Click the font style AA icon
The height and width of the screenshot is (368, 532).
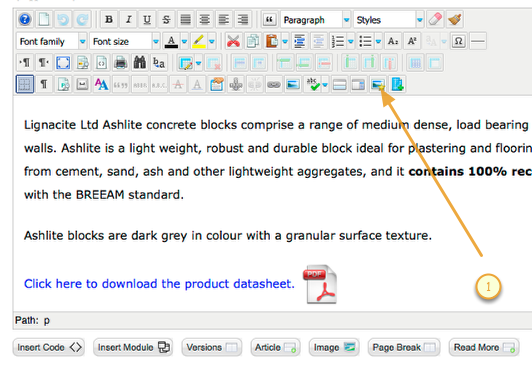pyautogui.click(x=101, y=84)
